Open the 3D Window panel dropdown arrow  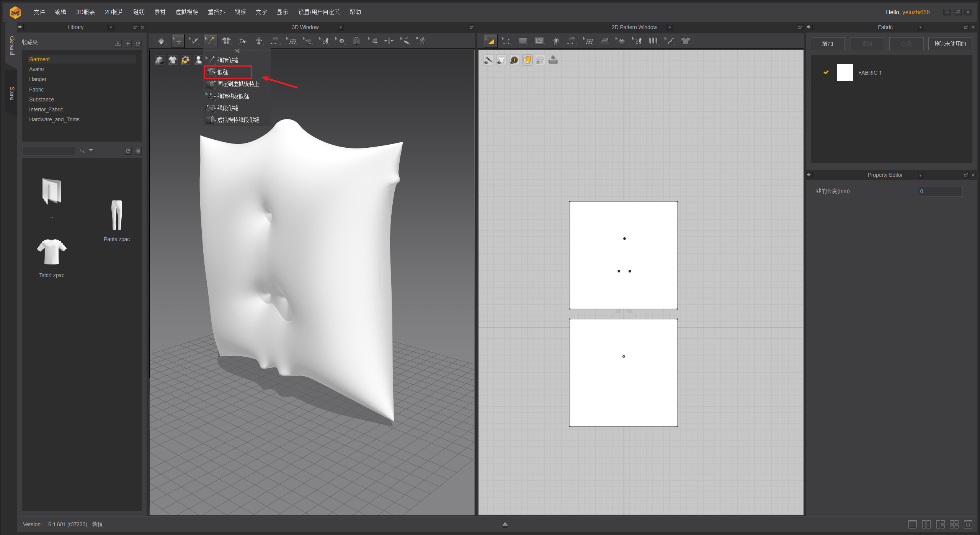pyautogui.click(x=340, y=28)
